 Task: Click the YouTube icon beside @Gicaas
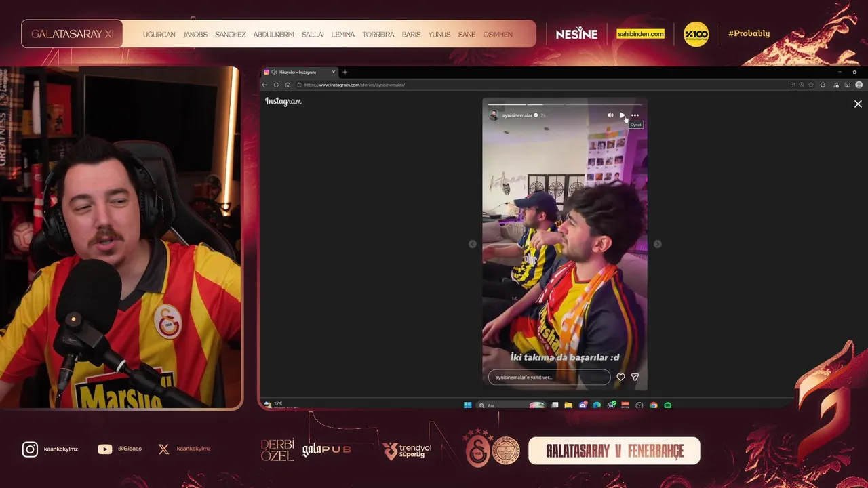[104, 449]
